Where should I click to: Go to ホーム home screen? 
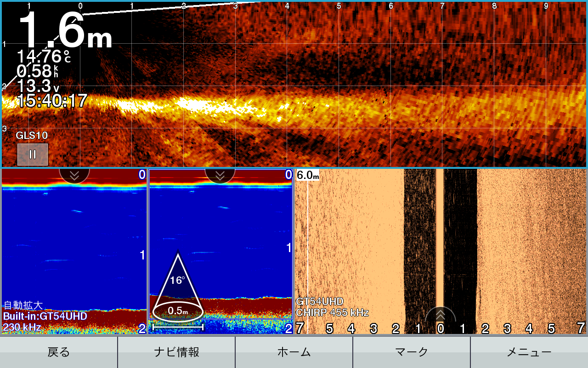[294, 352]
